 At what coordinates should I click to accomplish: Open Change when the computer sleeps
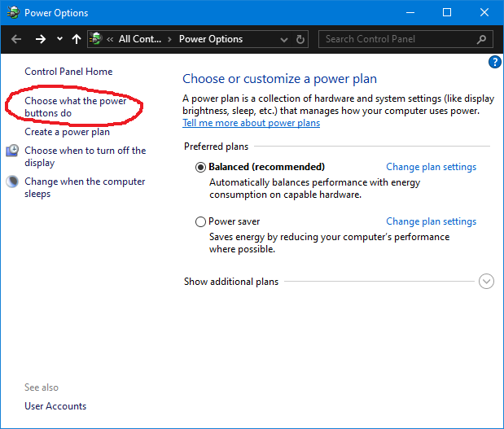(85, 187)
